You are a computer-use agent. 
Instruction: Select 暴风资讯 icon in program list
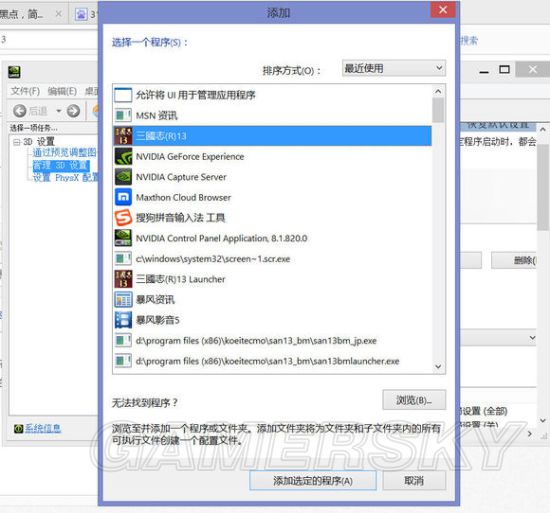pos(123,299)
